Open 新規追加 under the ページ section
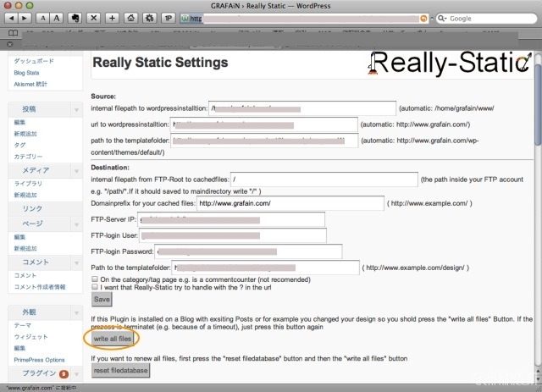The height and width of the screenshot is (392, 542). pyautogui.click(x=25, y=249)
